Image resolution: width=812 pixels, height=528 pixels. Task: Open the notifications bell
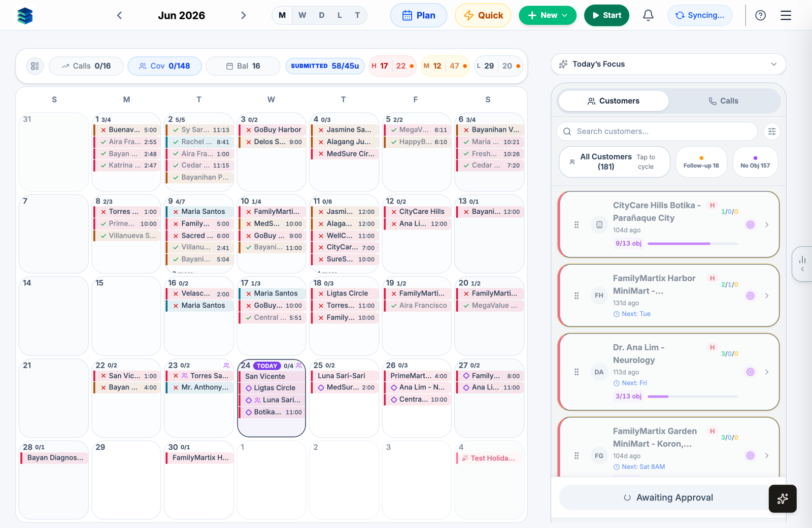648,15
